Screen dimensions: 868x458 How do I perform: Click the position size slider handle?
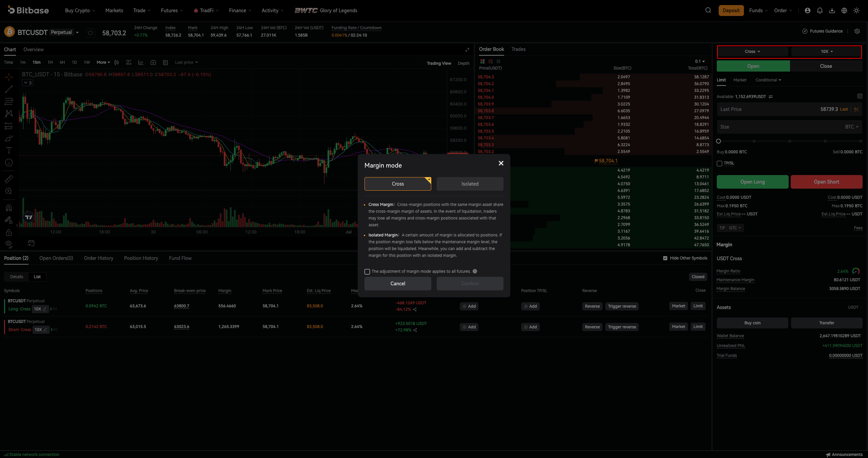(718, 141)
